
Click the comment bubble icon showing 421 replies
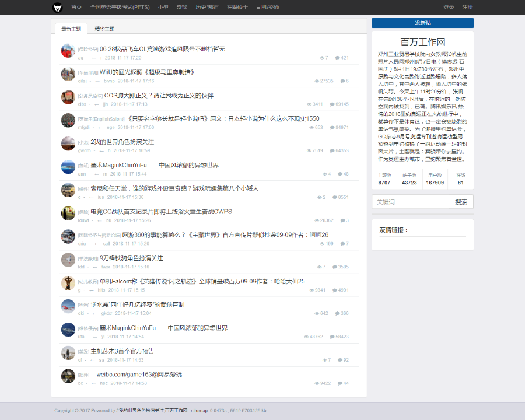(337, 58)
